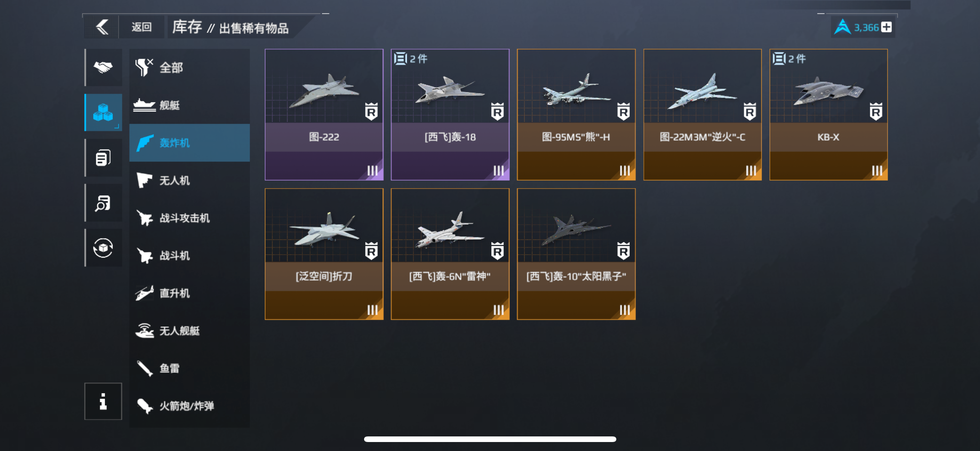
Task: Choose the [泛空间]折刀 item card
Action: [324, 254]
